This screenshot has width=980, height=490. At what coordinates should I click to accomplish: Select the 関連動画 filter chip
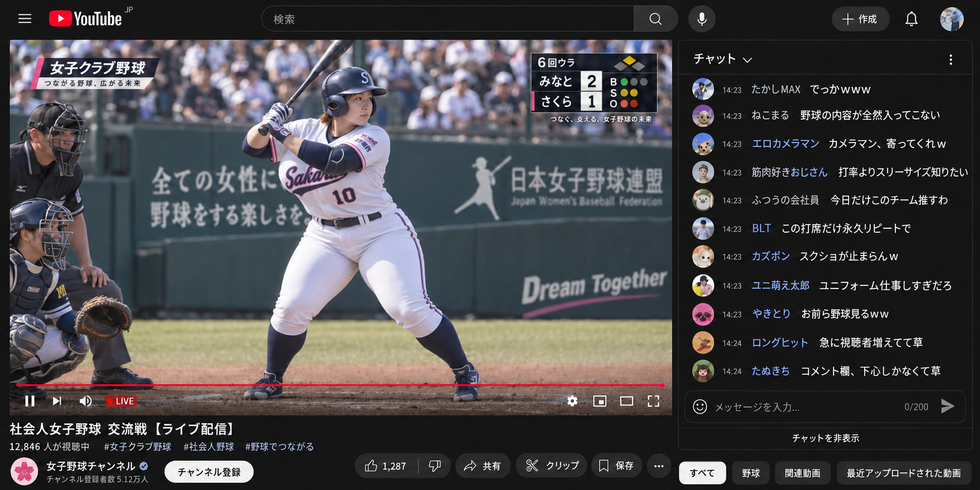(x=802, y=473)
